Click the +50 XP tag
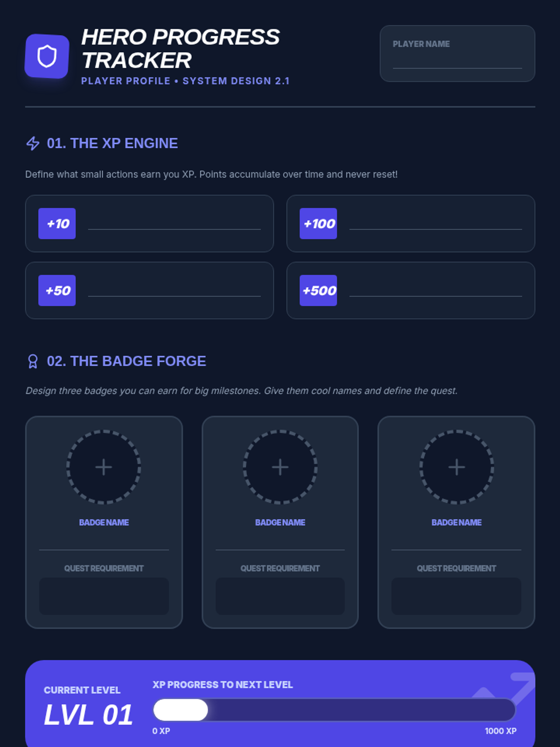Image resolution: width=560 pixels, height=747 pixels. point(57,290)
